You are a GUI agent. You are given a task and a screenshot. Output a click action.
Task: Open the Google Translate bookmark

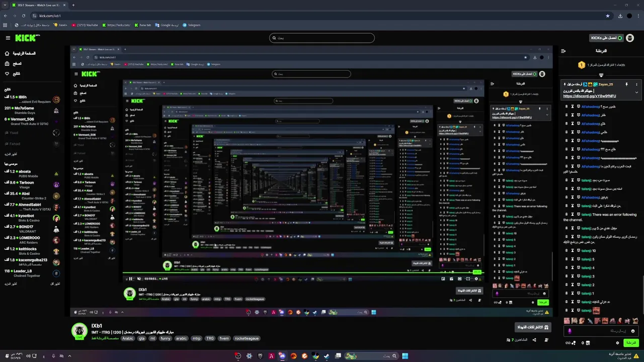pyautogui.click(x=167, y=25)
